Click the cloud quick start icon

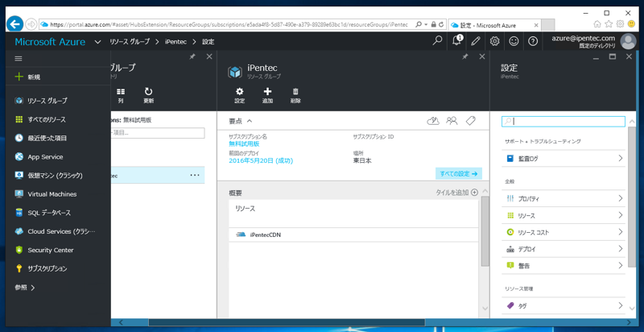(433, 121)
